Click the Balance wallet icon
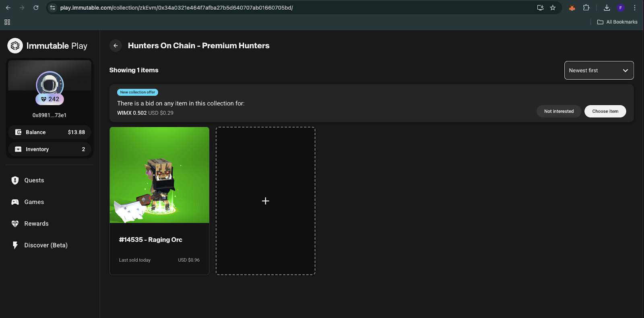Screen dimensions: 644x318 (x=18, y=132)
